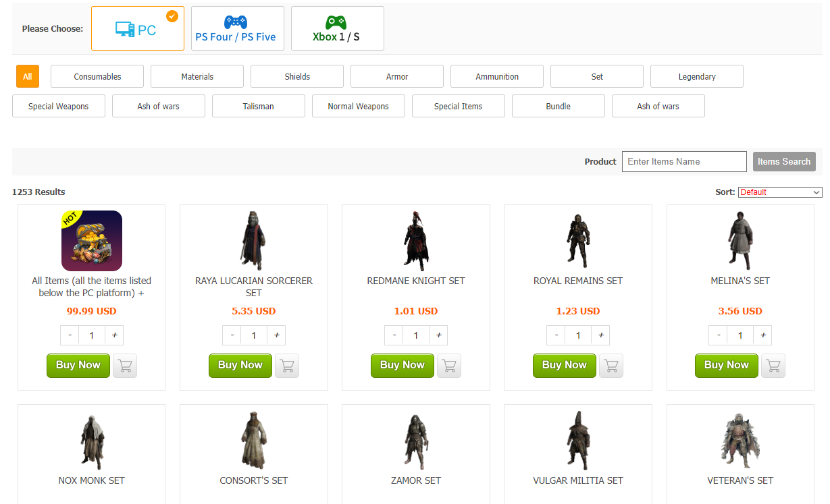The height and width of the screenshot is (504, 830).
Task: Decrease Melina's Set quantity
Action: (x=718, y=335)
